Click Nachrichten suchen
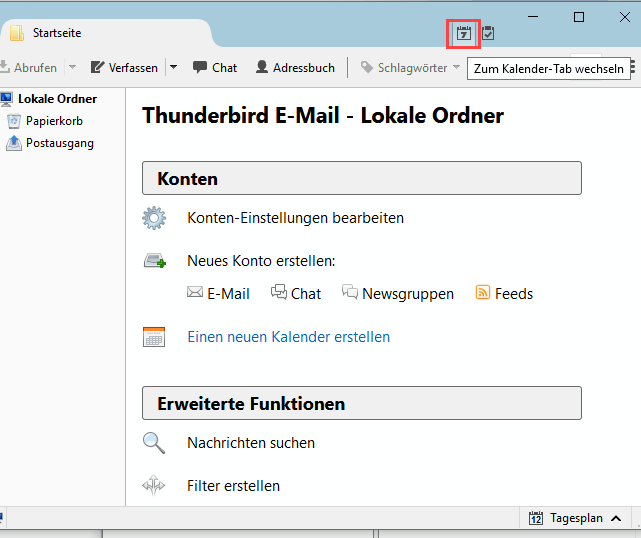 tap(251, 443)
